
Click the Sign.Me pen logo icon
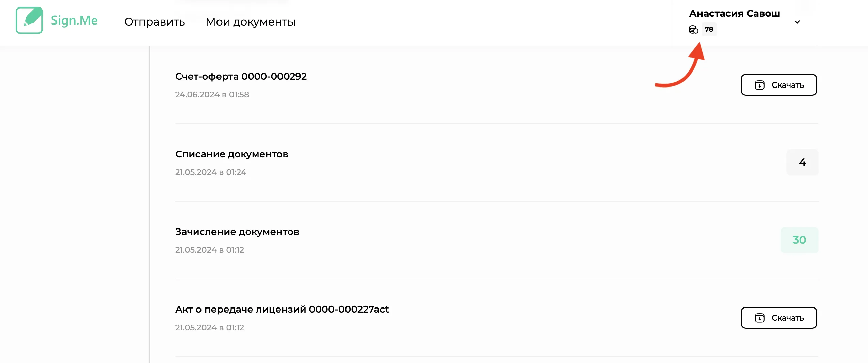click(x=29, y=20)
